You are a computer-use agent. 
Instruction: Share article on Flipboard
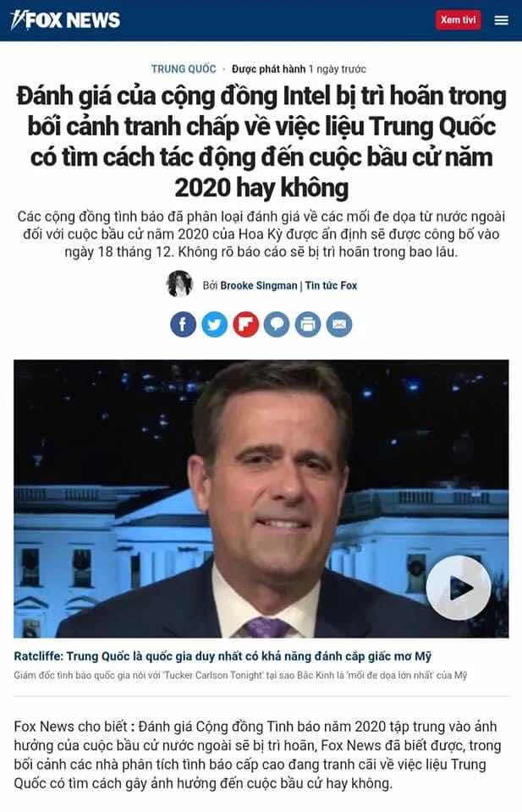pyautogui.click(x=245, y=325)
